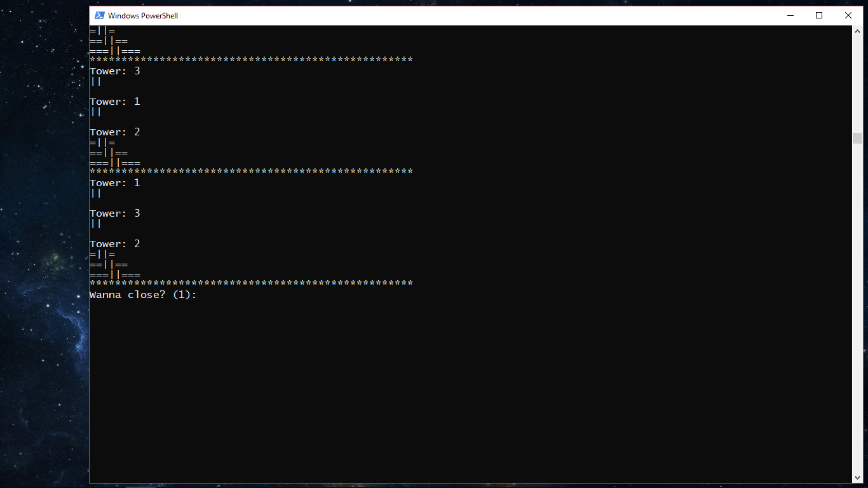Click the lowest "Tower: 1" line

coord(115,182)
